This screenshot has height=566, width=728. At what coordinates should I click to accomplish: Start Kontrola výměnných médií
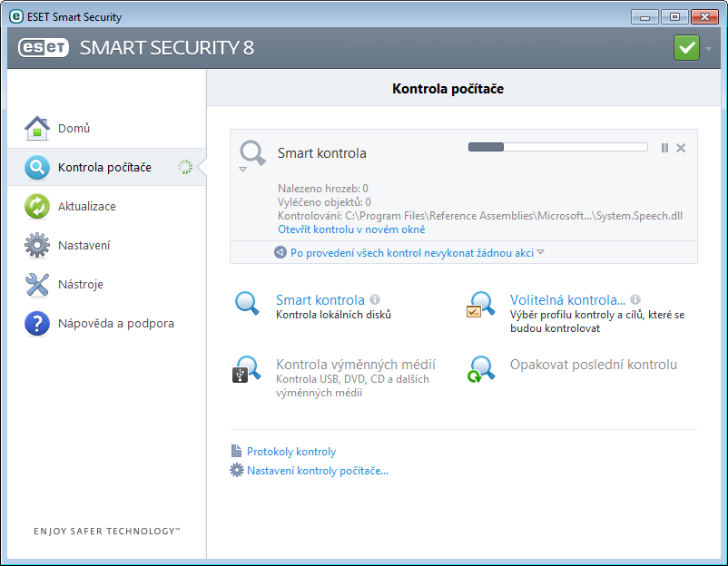(x=356, y=365)
